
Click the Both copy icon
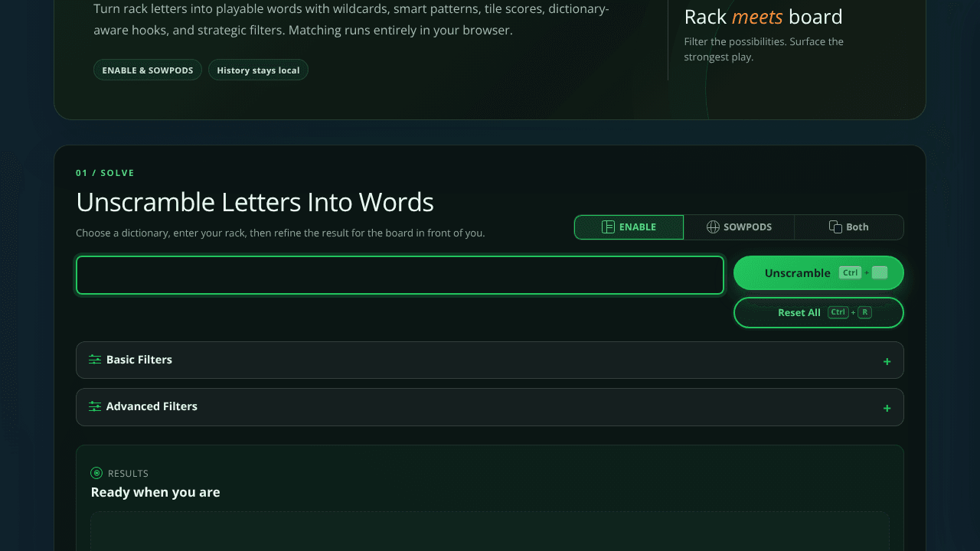pyautogui.click(x=835, y=227)
